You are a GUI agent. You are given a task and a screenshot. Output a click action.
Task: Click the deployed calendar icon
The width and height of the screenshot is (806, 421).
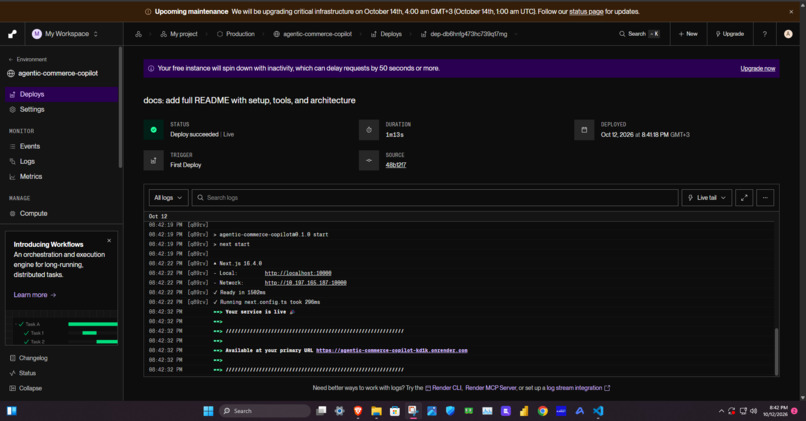[x=584, y=130]
